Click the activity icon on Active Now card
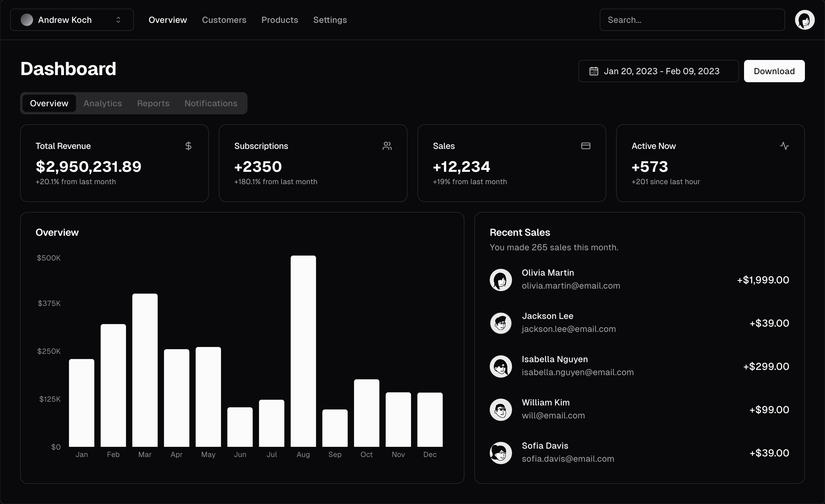825x504 pixels. pos(785,146)
